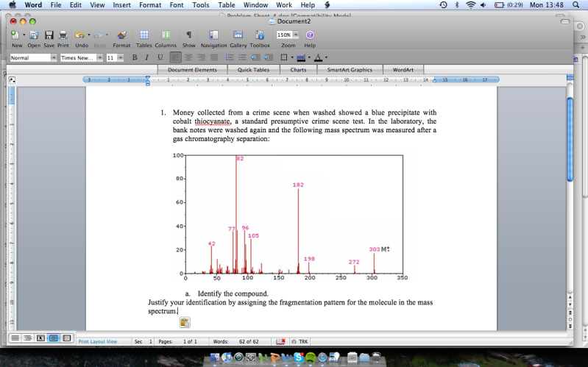Expand the font color dropdown arrow

(x=326, y=57)
